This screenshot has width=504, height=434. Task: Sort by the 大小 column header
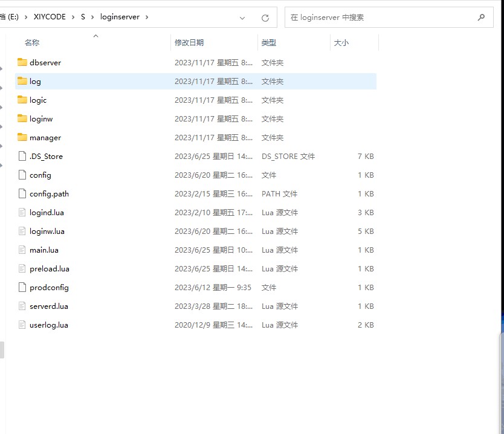341,43
